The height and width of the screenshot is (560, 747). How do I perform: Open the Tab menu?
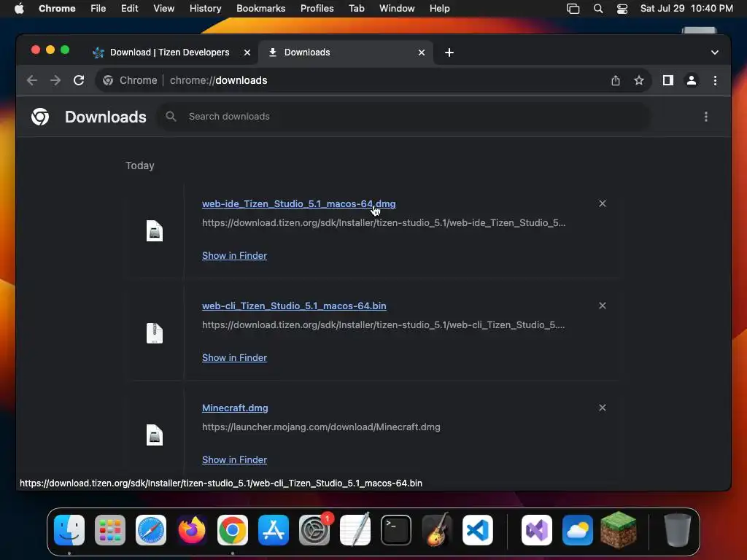point(356,9)
